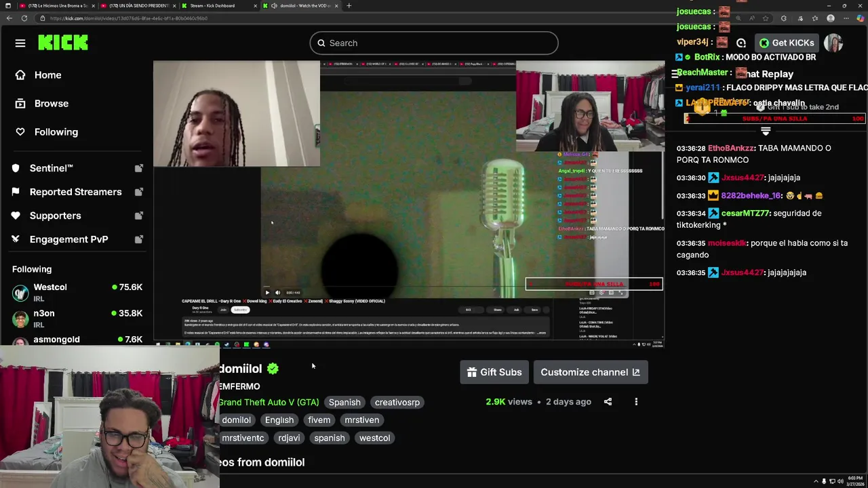Open cesarMTZ77 username in chat

[x=745, y=213]
